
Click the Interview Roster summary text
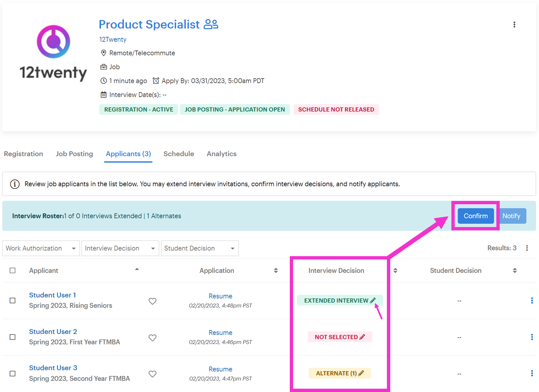click(x=96, y=216)
